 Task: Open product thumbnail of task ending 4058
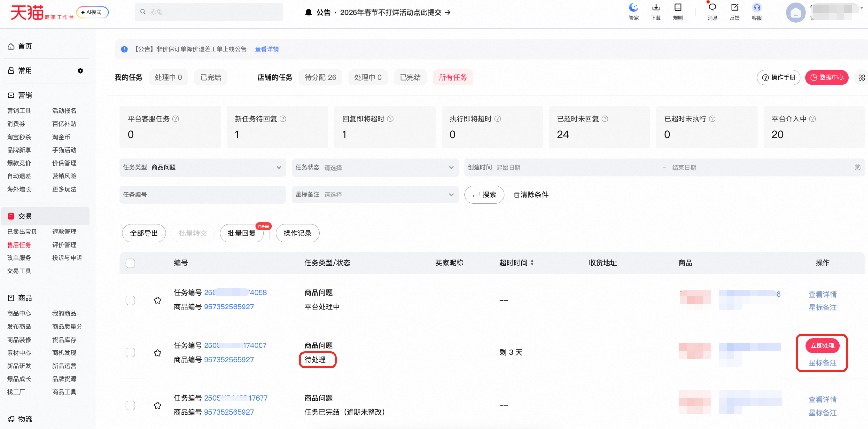click(695, 300)
